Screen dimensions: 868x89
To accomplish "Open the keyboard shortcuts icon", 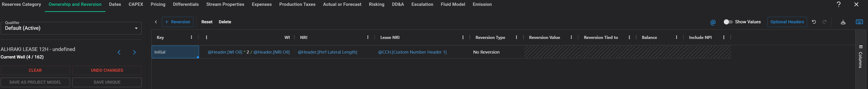I will coord(859,22).
